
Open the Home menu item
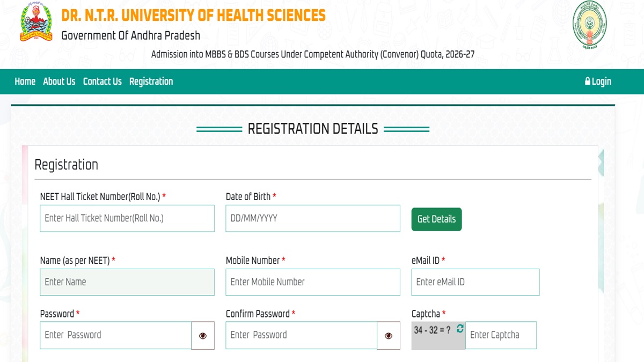click(x=25, y=82)
